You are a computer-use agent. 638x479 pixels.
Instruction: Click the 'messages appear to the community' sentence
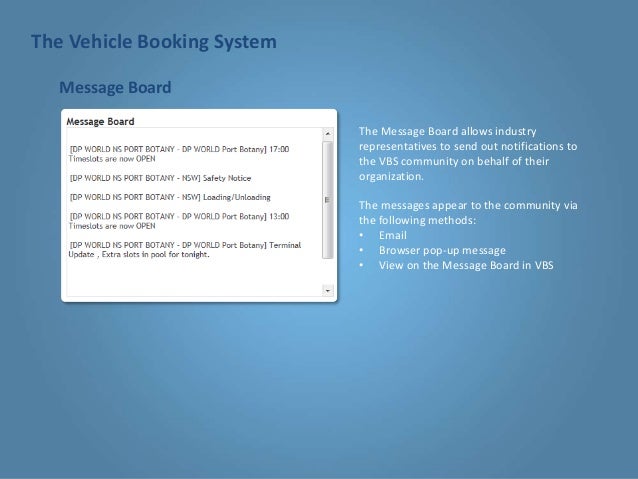pos(468,212)
